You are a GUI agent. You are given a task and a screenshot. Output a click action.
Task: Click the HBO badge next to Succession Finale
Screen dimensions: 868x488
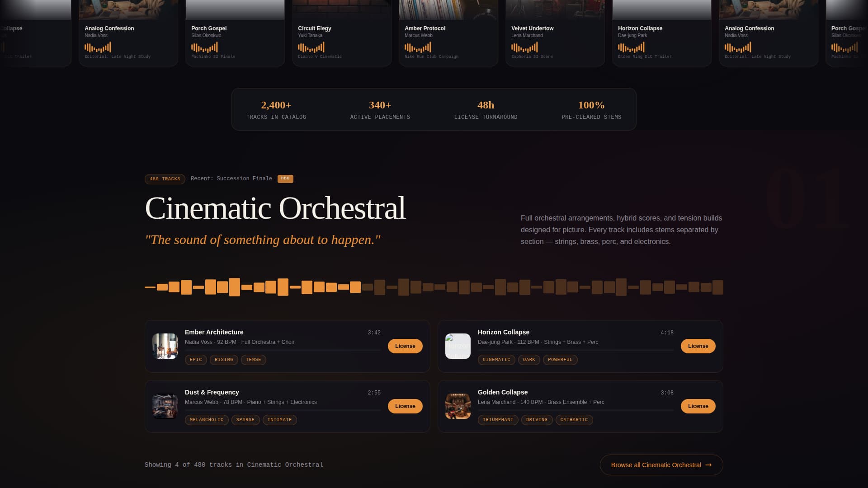[x=285, y=178]
